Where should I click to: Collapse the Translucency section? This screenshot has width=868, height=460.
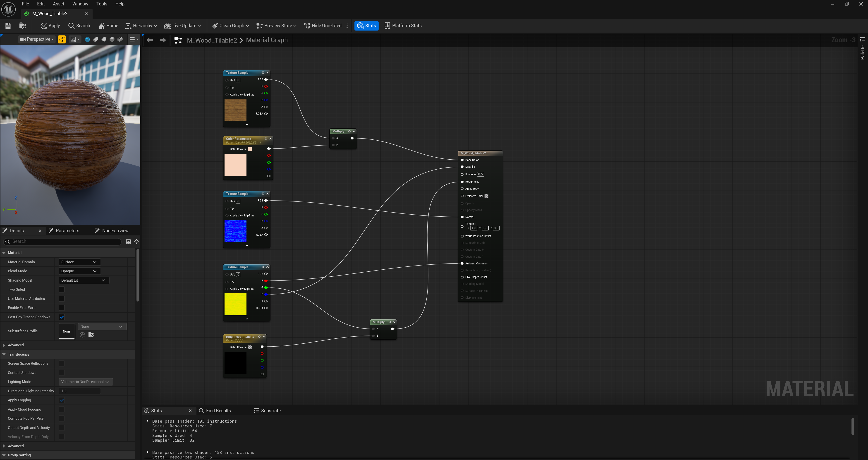4,354
